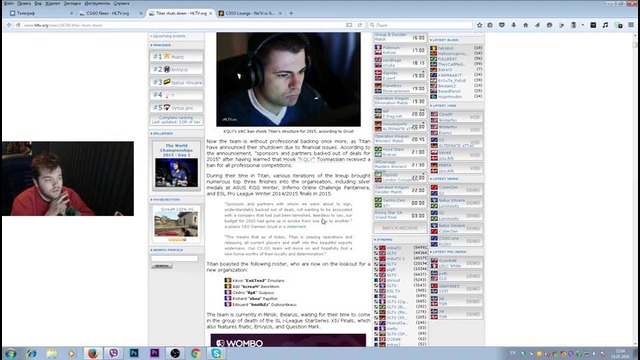Collapse the Search Profile section header

167,250
